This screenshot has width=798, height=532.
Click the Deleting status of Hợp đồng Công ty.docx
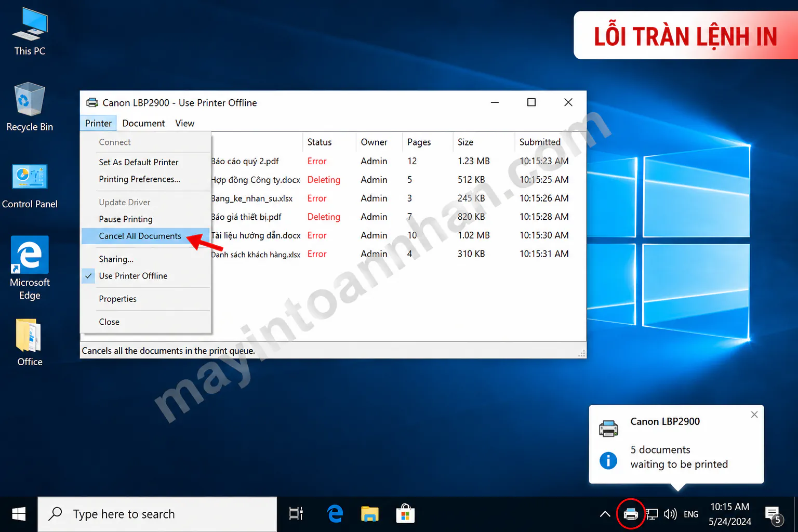[324, 180]
